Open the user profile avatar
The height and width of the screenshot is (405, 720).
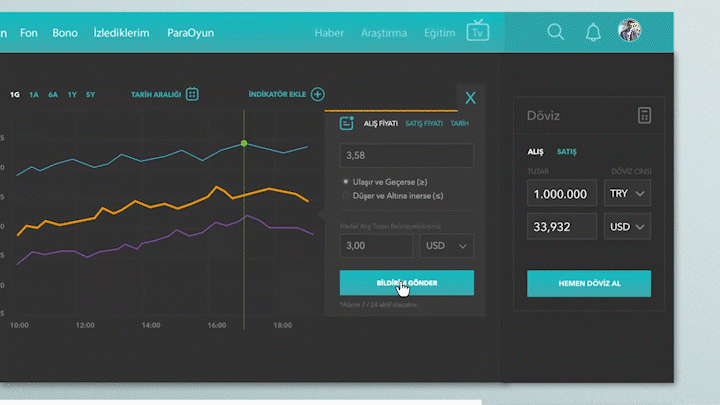point(629,30)
